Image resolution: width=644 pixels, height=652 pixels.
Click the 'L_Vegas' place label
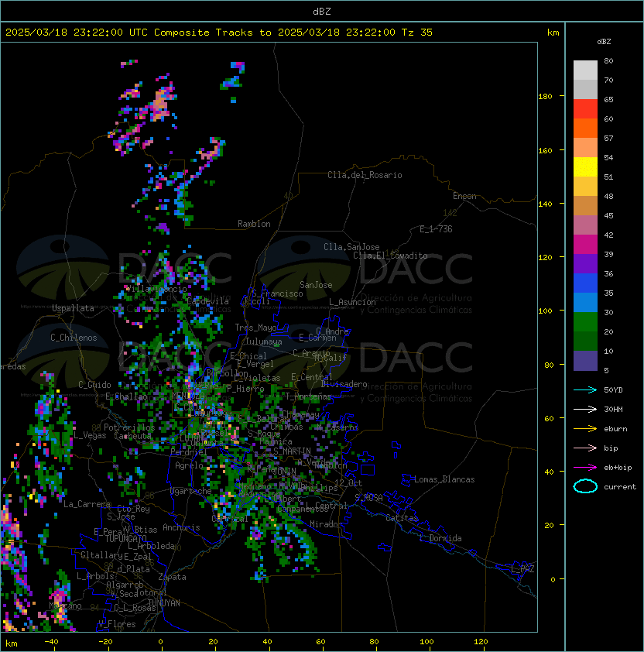tap(90, 435)
